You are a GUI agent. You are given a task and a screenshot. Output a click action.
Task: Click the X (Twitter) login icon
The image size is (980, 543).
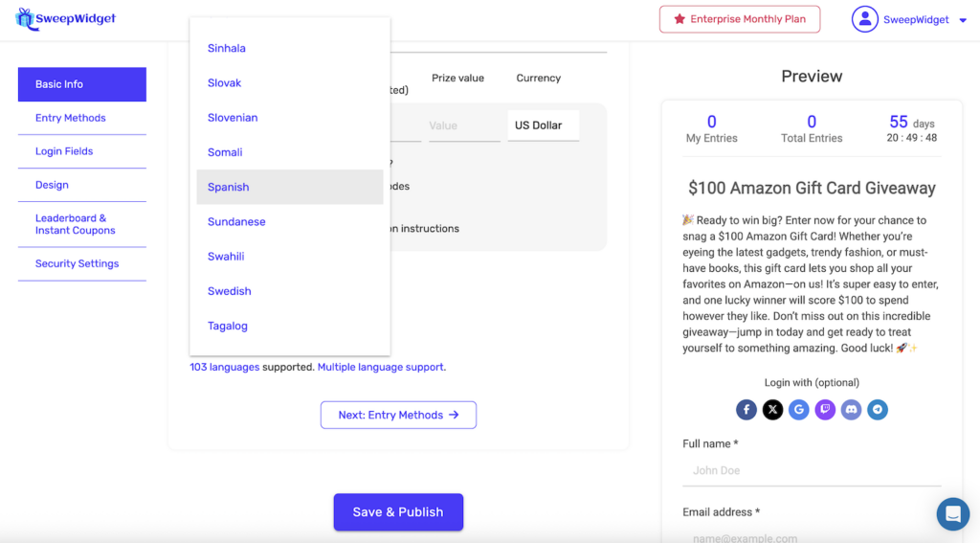coord(772,410)
